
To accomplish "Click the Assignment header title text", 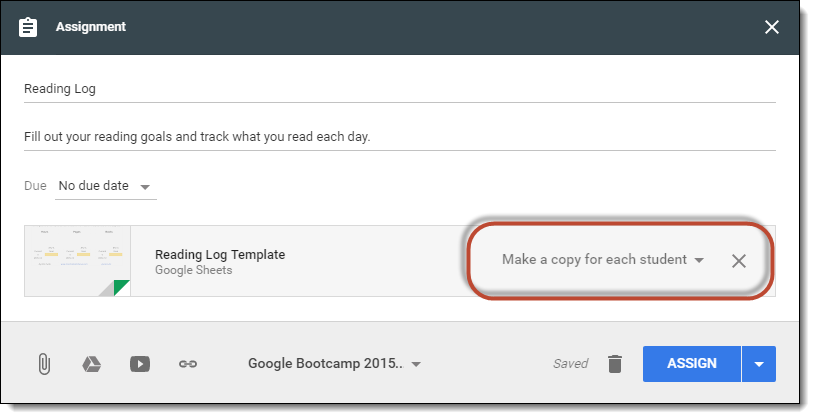I will [91, 27].
